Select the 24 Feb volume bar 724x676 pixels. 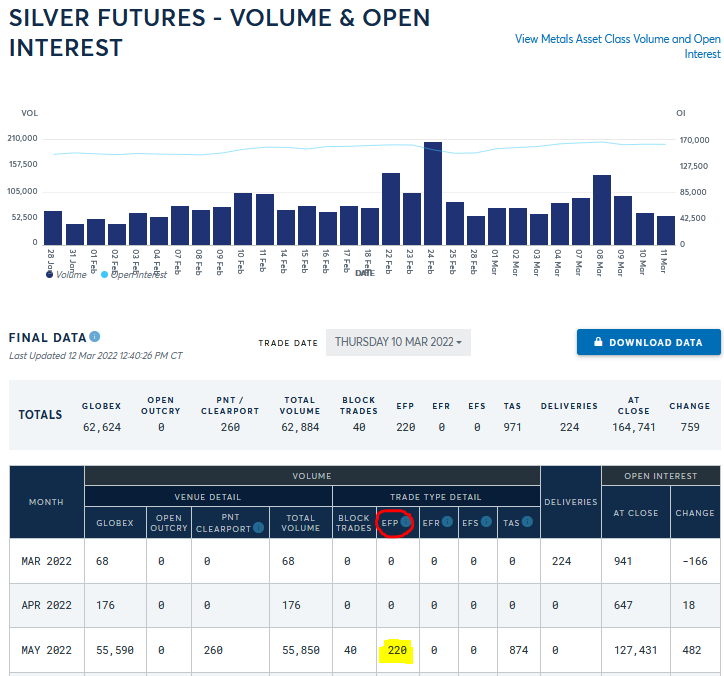tap(433, 193)
